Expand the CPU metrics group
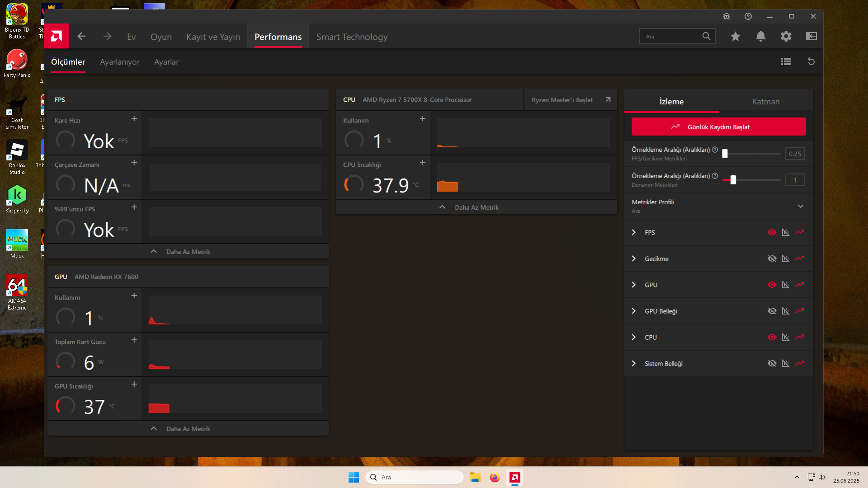 (634, 337)
